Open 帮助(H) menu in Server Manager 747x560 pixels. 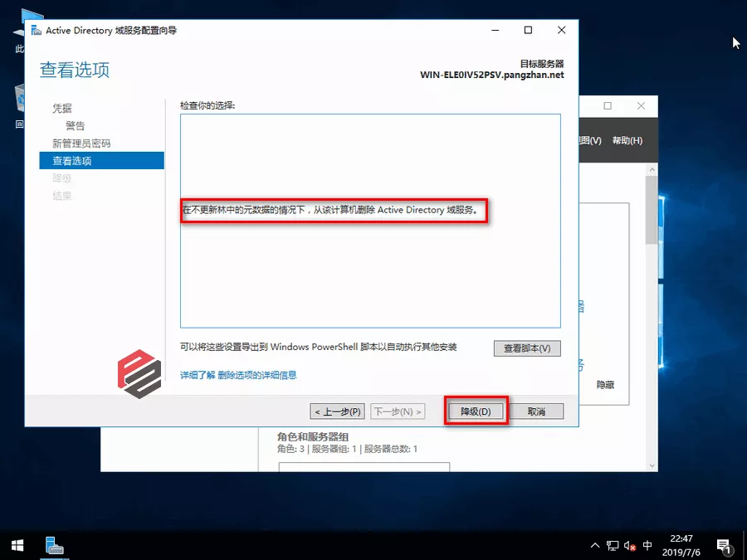pos(627,140)
